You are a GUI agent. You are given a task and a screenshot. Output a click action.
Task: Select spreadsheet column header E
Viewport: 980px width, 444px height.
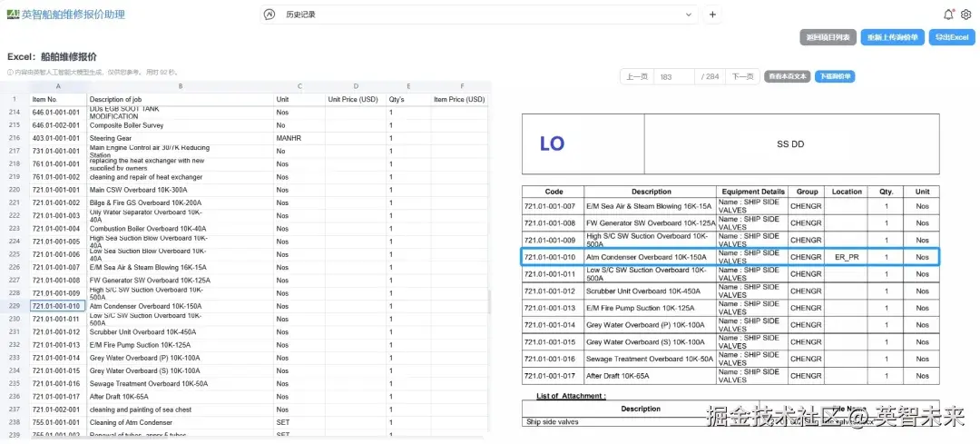pos(408,86)
